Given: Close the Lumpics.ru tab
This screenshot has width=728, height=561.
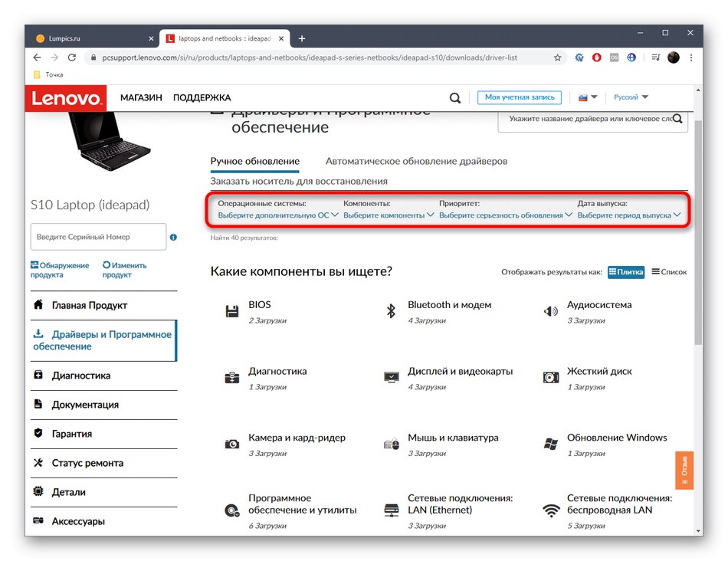Looking at the screenshot, I should pos(151,38).
